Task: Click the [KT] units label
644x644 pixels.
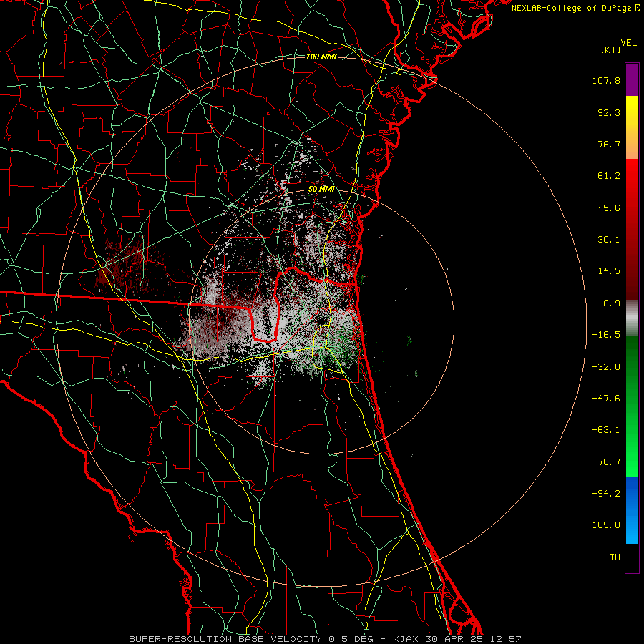Action: [610, 49]
